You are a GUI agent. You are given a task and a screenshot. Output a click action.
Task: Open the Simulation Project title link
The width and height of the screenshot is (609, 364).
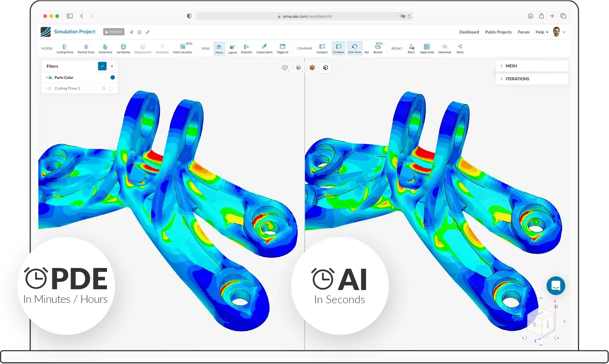[74, 32]
